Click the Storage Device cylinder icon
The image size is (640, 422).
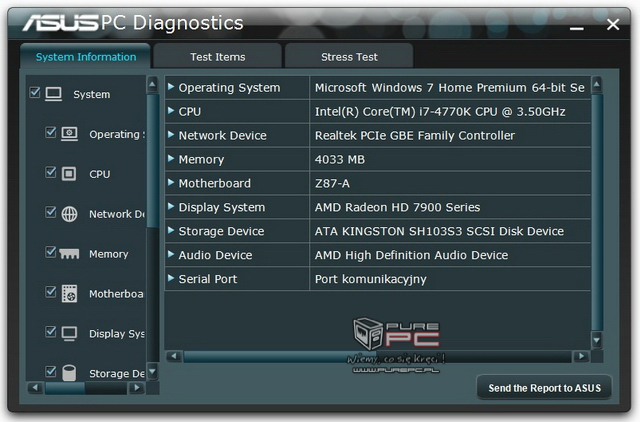[x=69, y=373]
